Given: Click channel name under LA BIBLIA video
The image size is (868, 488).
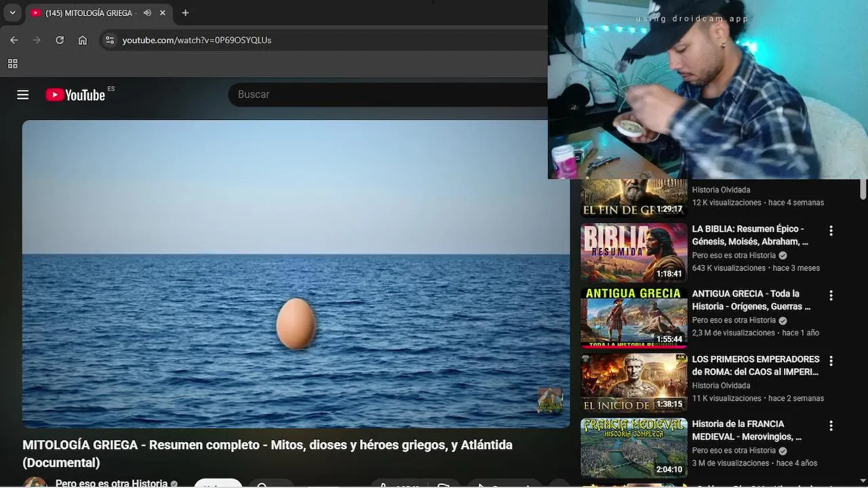Looking at the screenshot, I should [734, 256].
